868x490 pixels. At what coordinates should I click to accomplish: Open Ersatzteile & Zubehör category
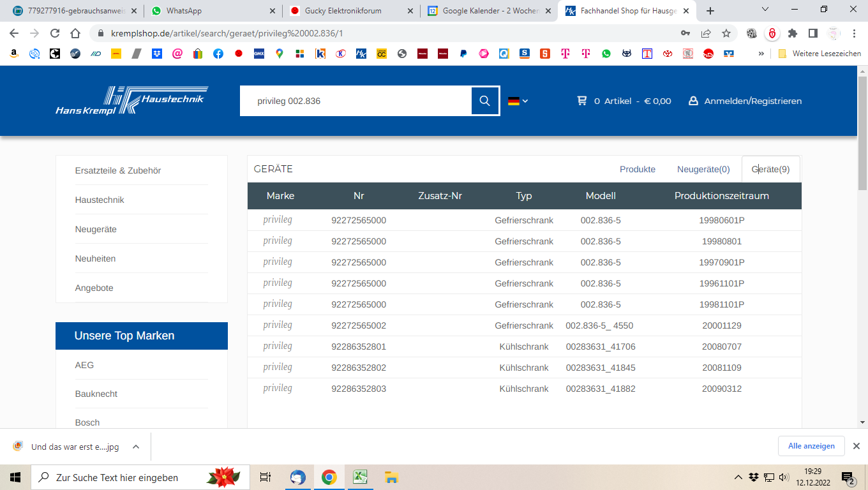[x=118, y=170]
